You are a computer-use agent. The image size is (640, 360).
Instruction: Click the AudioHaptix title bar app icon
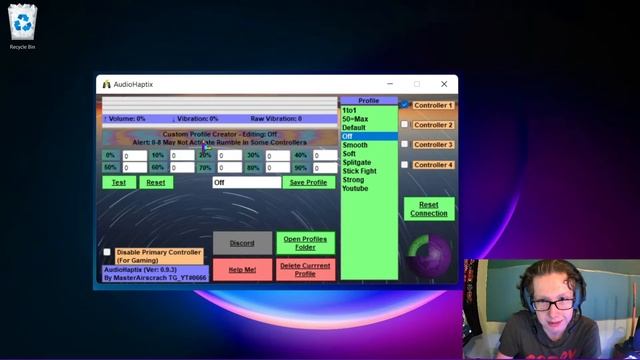[x=107, y=84]
